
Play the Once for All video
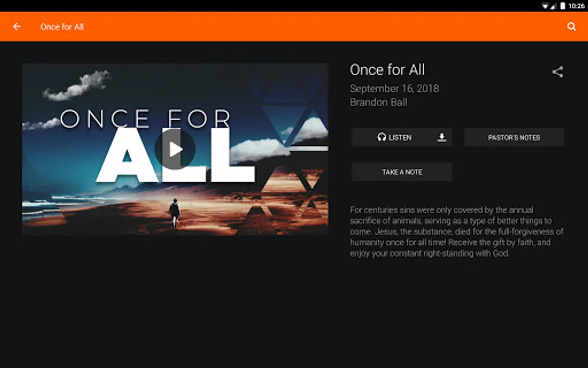[175, 150]
